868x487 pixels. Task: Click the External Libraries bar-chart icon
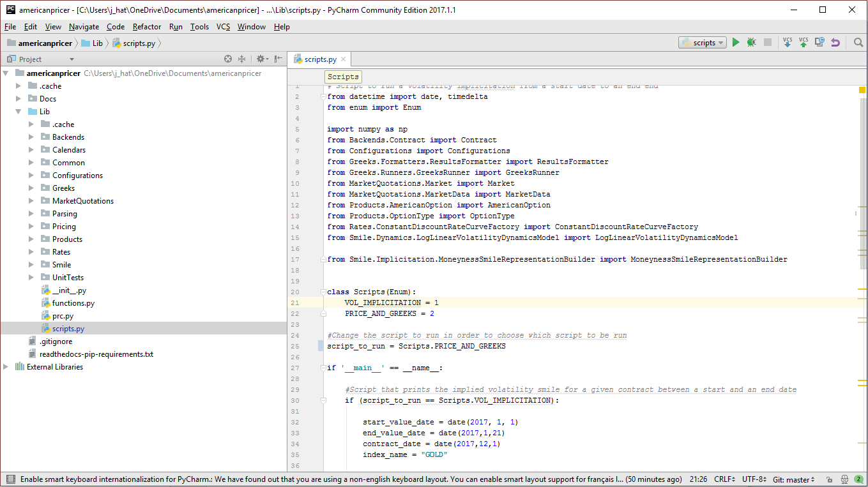coord(20,367)
